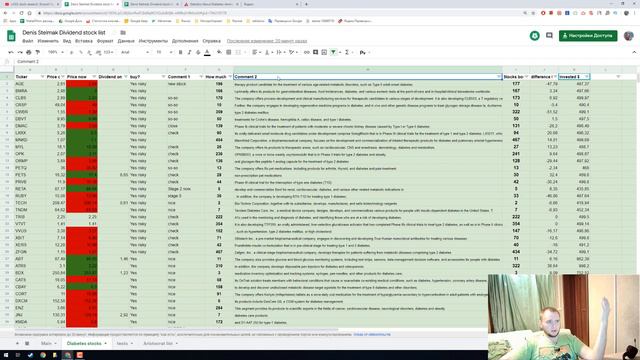The width and height of the screenshot is (640, 360).
Task: Open the Windows Start menu
Action: coord(6,355)
